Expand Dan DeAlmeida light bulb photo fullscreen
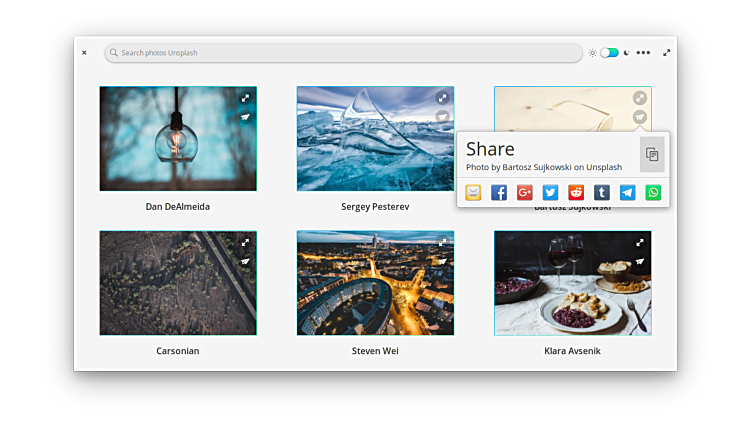The width and height of the screenshot is (752, 423). (245, 98)
